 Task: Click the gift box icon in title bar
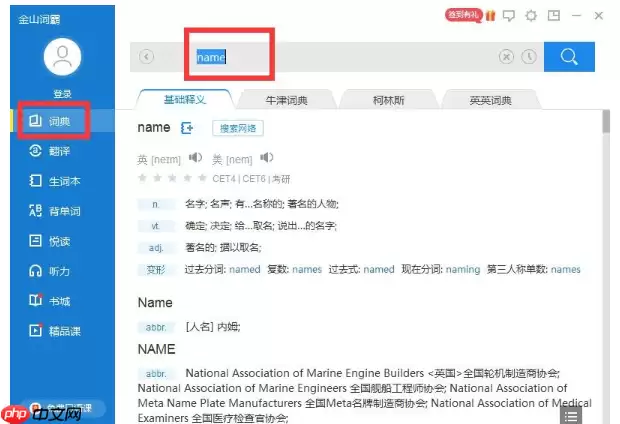[x=490, y=15]
